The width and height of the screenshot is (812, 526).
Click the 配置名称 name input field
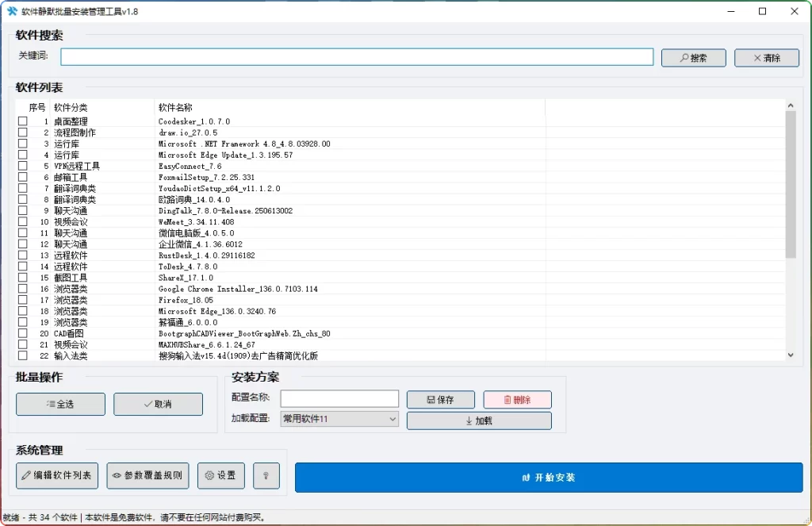[339, 398]
